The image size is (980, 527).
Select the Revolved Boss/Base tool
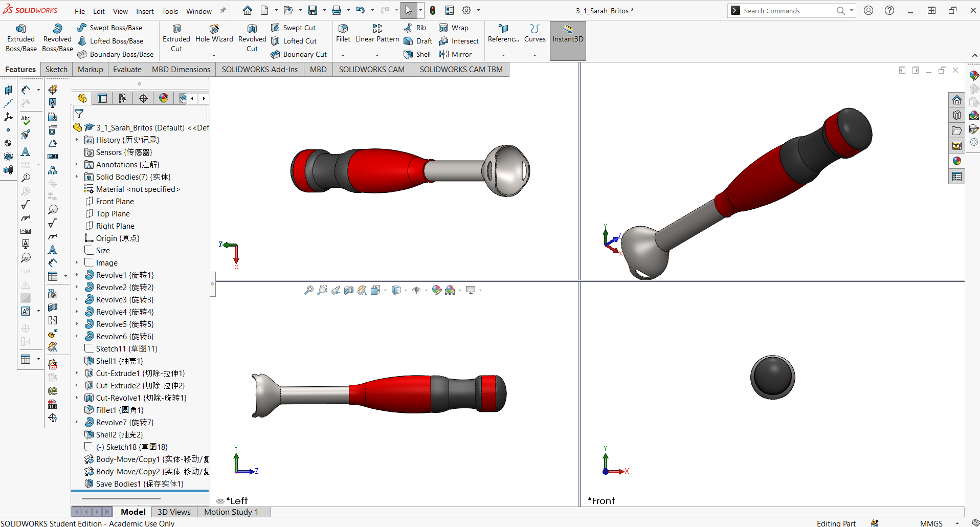tap(57, 38)
